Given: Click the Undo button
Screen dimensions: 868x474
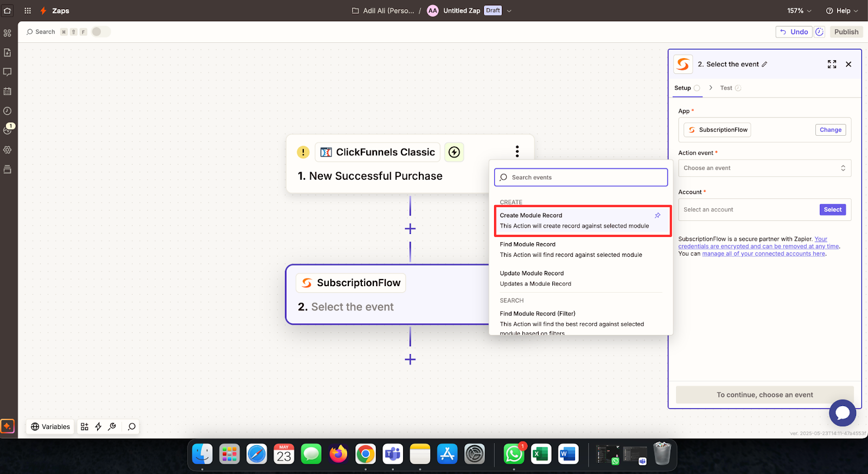Looking at the screenshot, I should (x=794, y=32).
